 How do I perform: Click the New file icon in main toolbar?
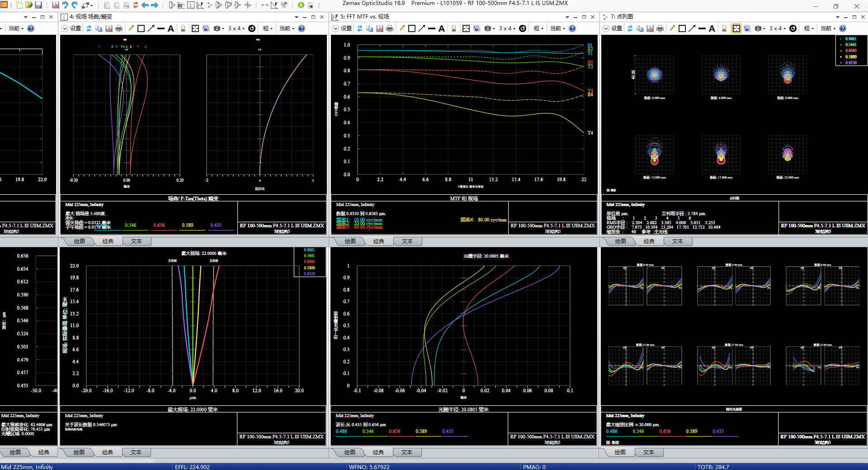[19, 5]
